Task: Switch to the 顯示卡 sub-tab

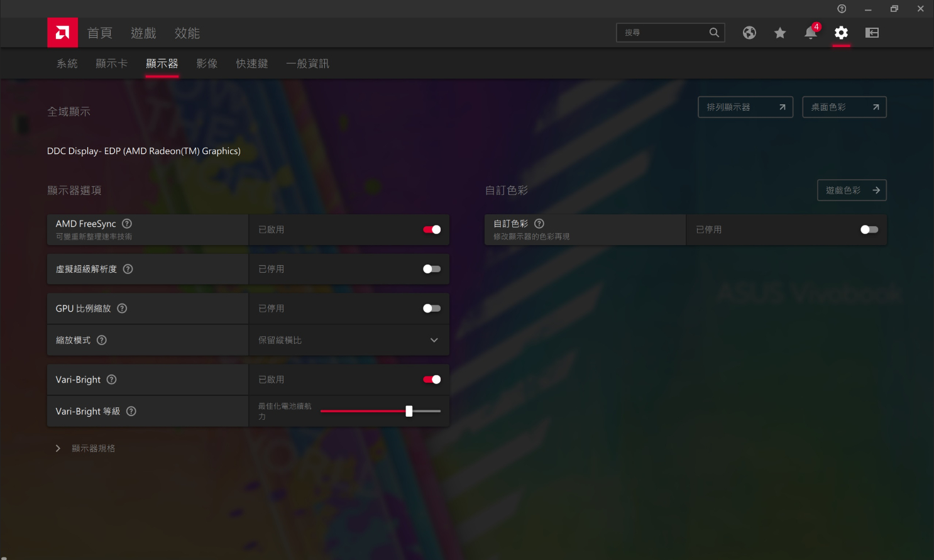Action: 112,63
